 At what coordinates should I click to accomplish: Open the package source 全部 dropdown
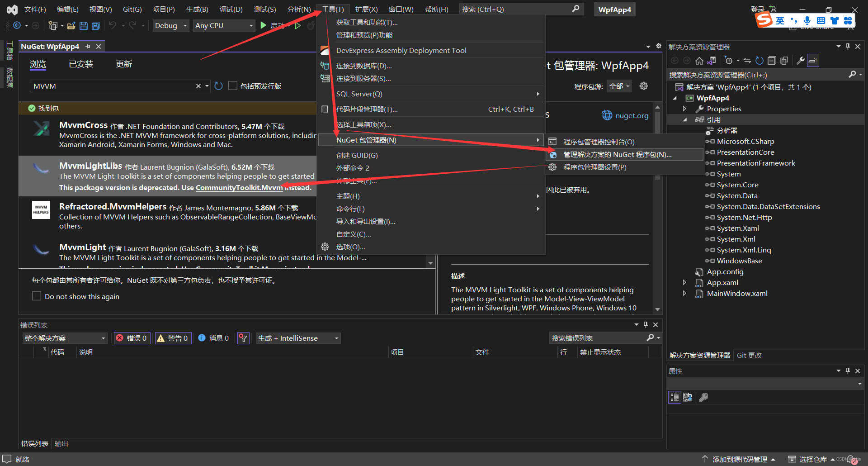pos(619,86)
